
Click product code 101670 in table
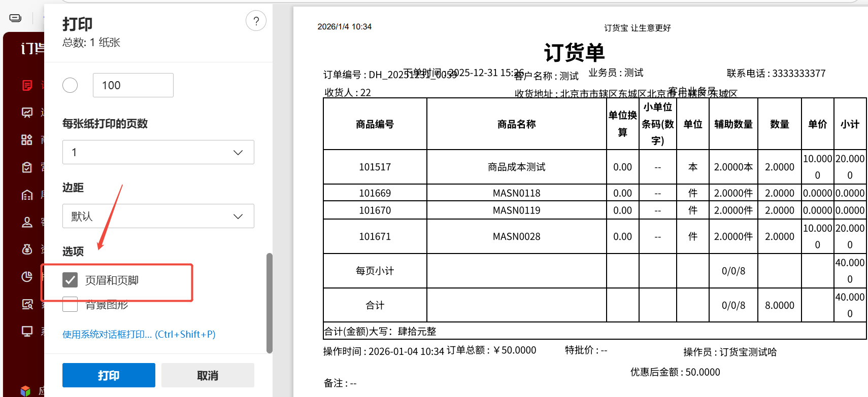375,210
